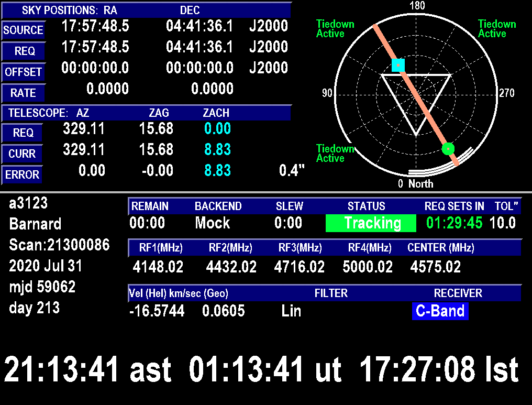Click requested ZACH value 0.00
The image size is (532, 405).
click(x=217, y=129)
